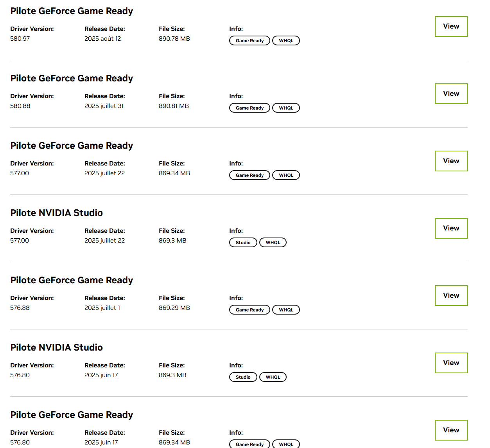Click release date 2025 août 12
The height and width of the screenshot is (448, 490).
(103, 39)
